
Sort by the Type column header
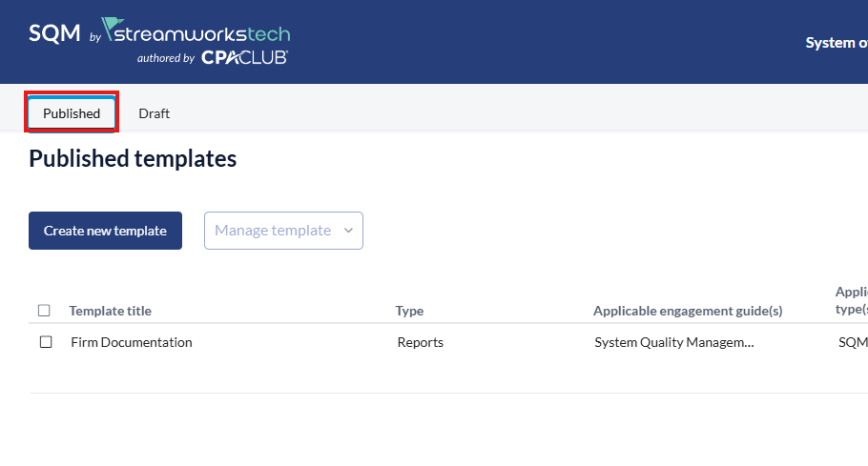pyautogui.click(x=409, y=311)
